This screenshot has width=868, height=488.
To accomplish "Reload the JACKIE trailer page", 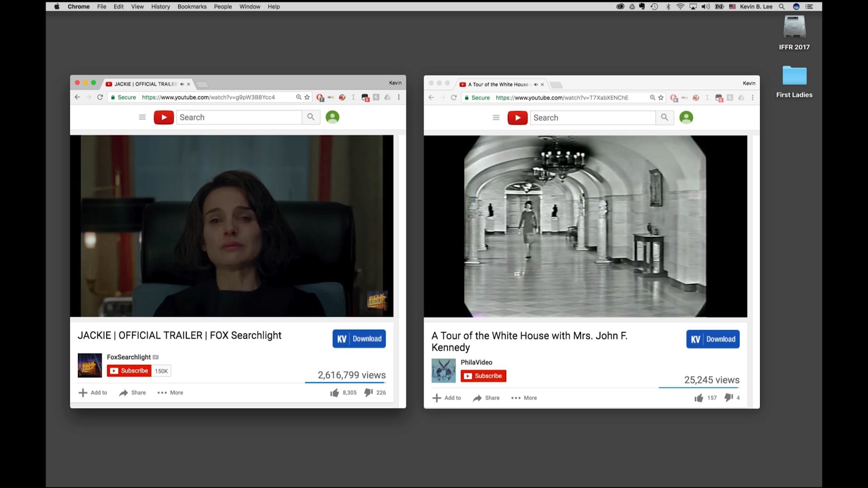I will (100, 97).
